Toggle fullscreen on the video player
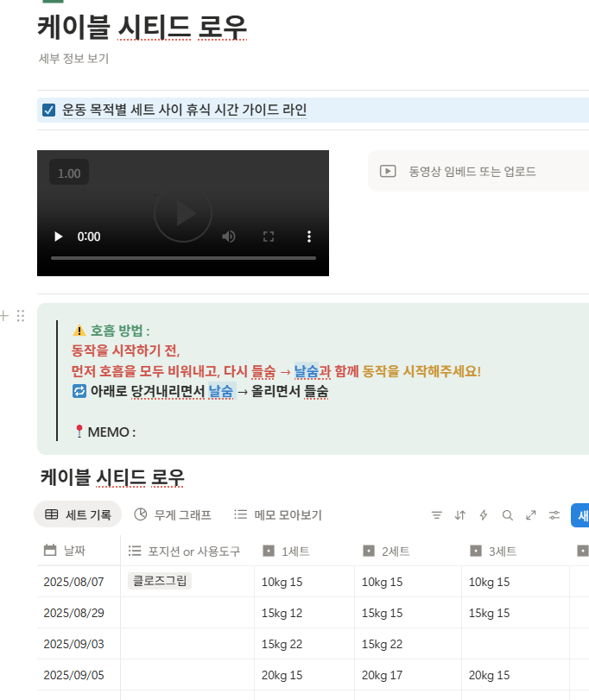Viewport: 589px width, 700px height. (x=269, y=236)
